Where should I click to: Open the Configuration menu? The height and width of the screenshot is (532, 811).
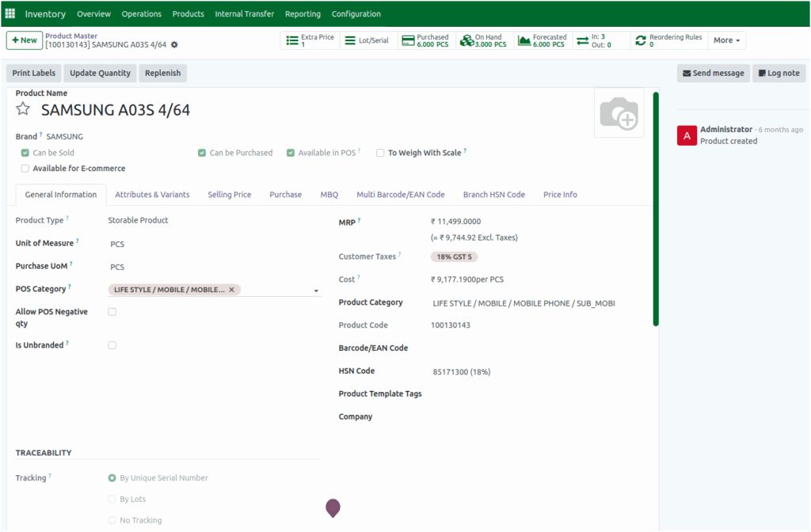tap(356, 13)
